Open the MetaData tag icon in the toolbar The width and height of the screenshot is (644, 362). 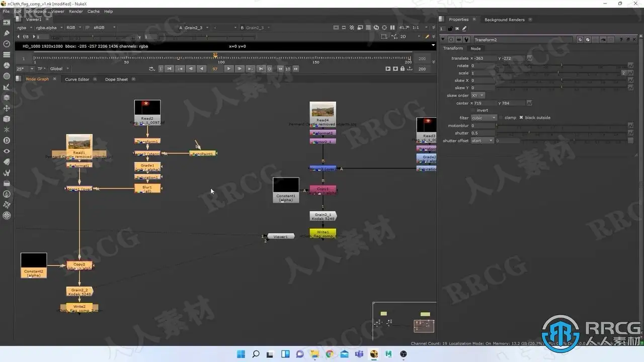[x=7, y=162]
